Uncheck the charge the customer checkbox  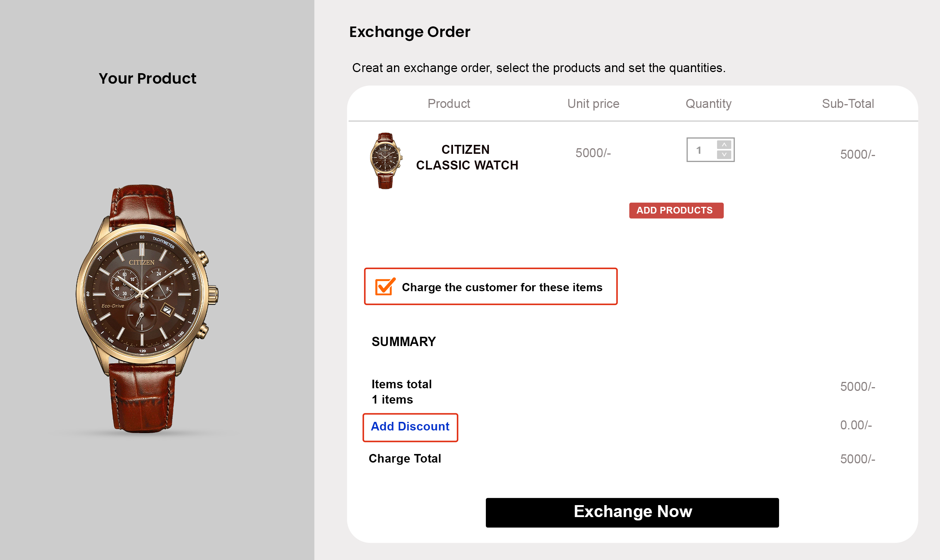tap(385, 287)
